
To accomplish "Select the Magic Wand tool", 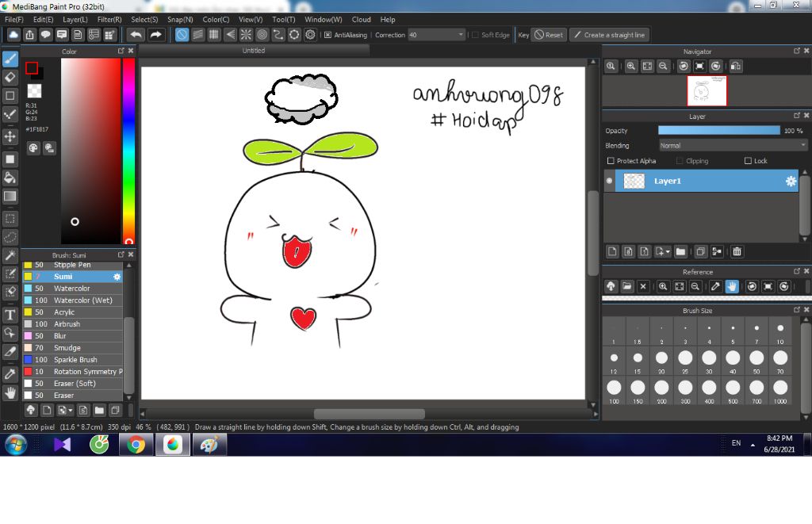I will coord(10,255).
